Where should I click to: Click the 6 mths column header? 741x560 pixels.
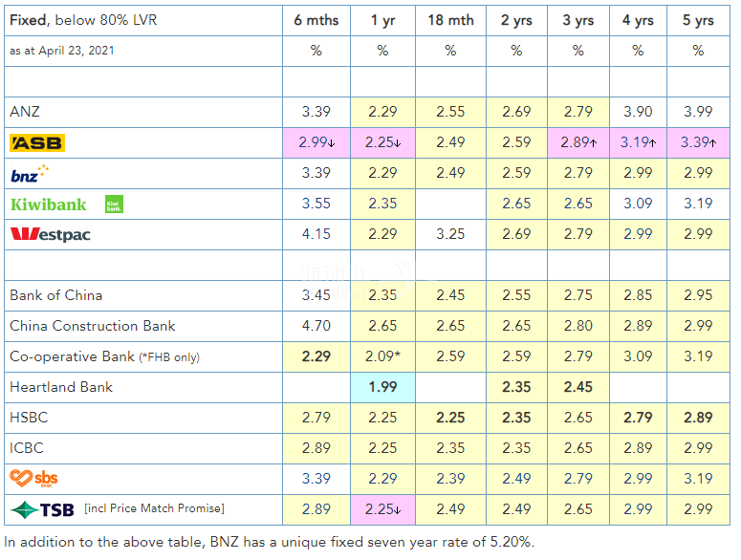coord(316,20)
